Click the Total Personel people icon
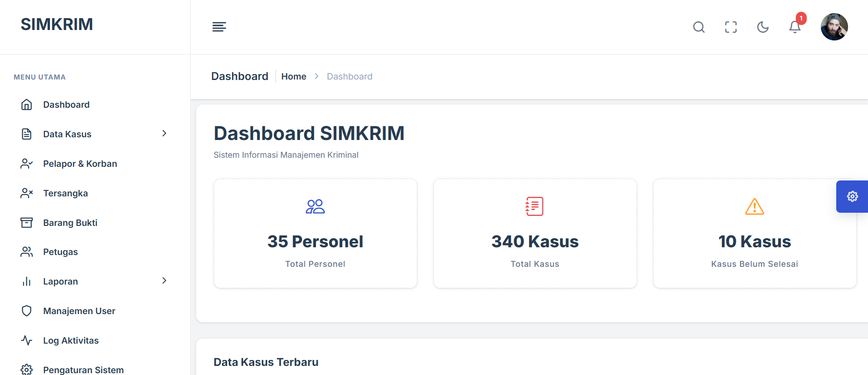The width and height of the screenshot is (868, 375). (x=316, y=206)
